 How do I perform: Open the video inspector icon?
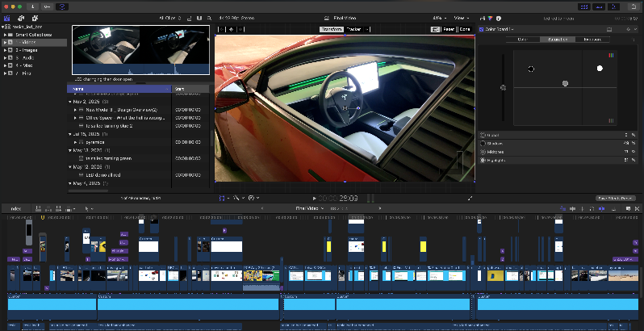(x=482, y=18)
